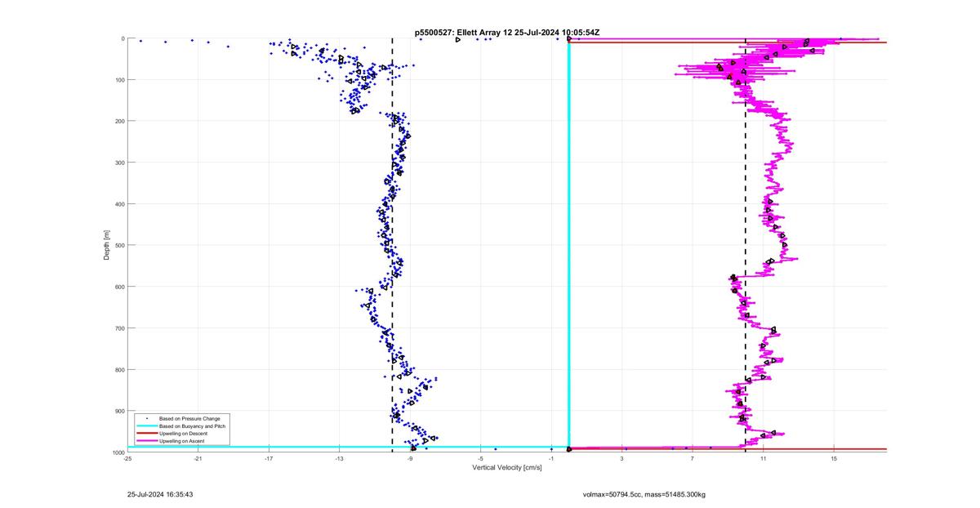The height and width of the screenshot is (508, 980).
Task: Click the depth tick label '600'
Action: (x=119, y=287)
